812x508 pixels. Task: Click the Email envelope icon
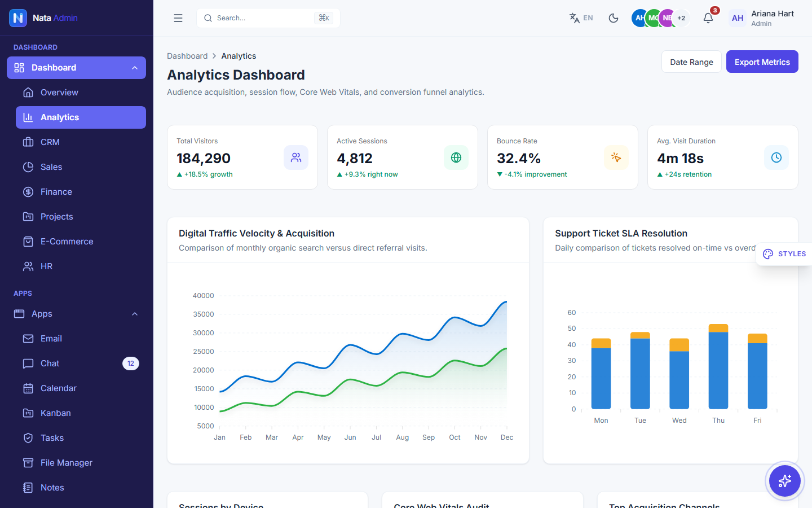[28, 339]
